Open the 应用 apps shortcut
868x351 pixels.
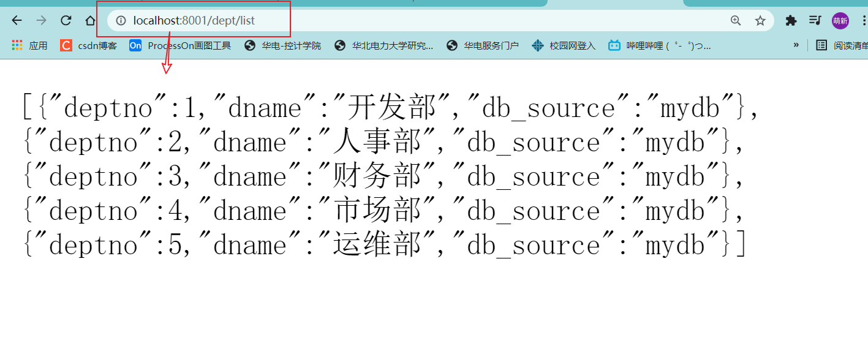pos(29,45)
